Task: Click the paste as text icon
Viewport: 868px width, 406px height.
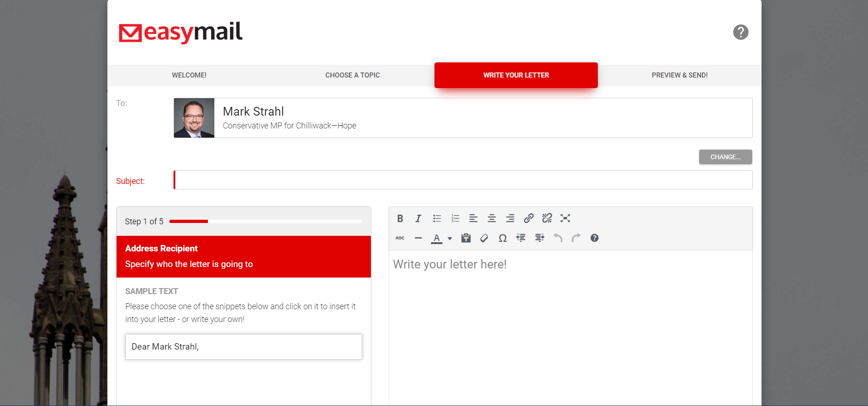Action: (x=466, y=238)
